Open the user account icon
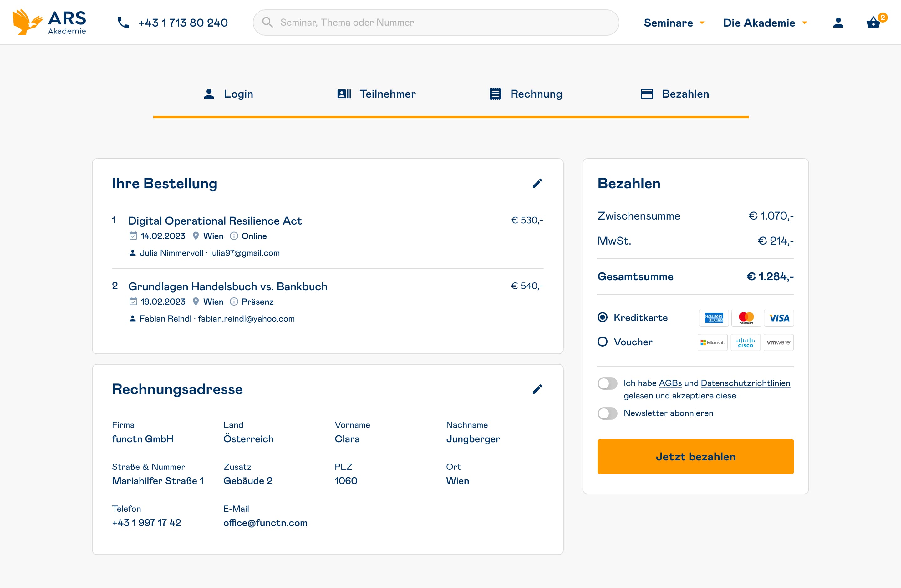The image size is (901, 588). pos(838,23)
